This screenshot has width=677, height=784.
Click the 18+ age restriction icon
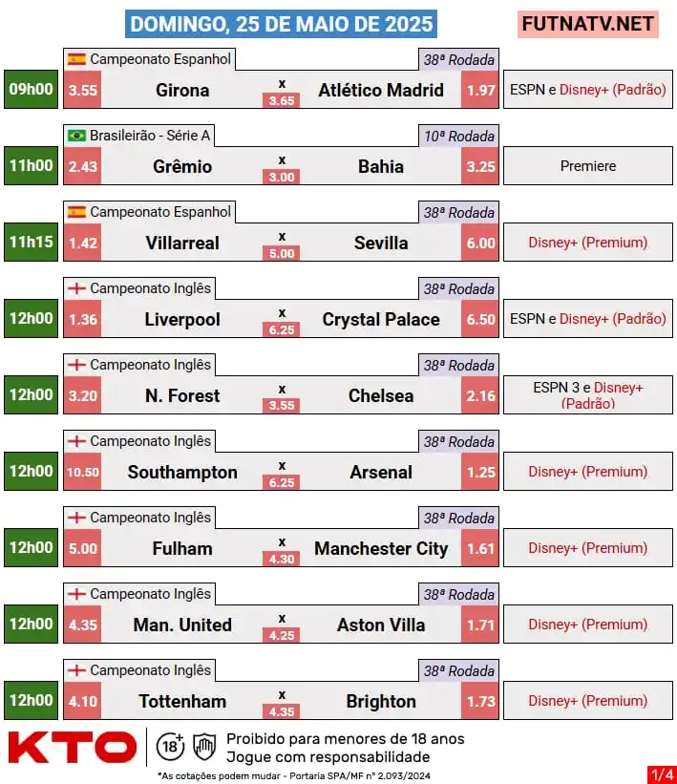pyautogui.click(x=170, y=747)
